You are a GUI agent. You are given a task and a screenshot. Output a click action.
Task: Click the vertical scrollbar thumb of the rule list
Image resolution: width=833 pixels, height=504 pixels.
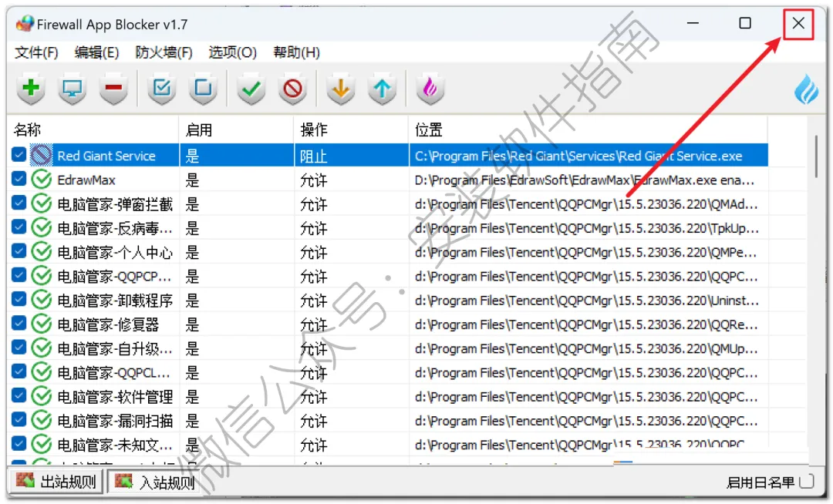[x=816, y=157]
